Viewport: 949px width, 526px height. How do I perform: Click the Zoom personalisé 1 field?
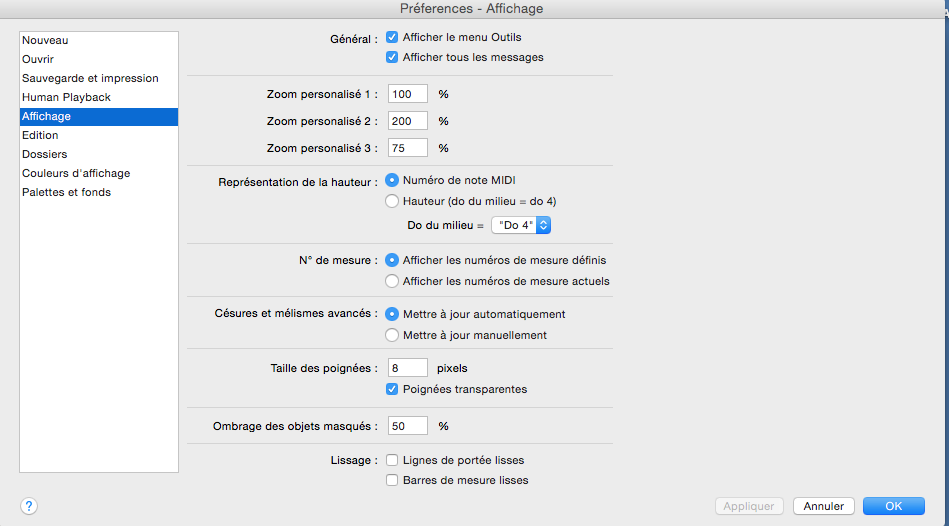click(x=408, y=94)
